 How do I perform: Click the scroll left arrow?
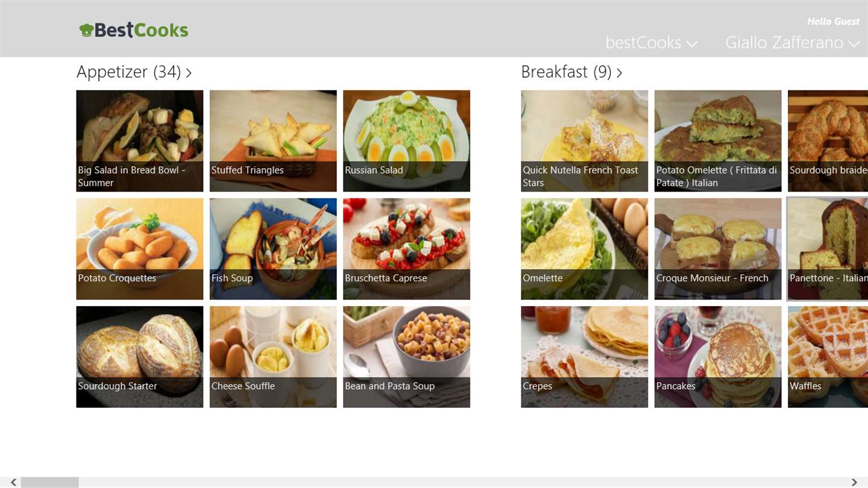(x=13, y=483)
